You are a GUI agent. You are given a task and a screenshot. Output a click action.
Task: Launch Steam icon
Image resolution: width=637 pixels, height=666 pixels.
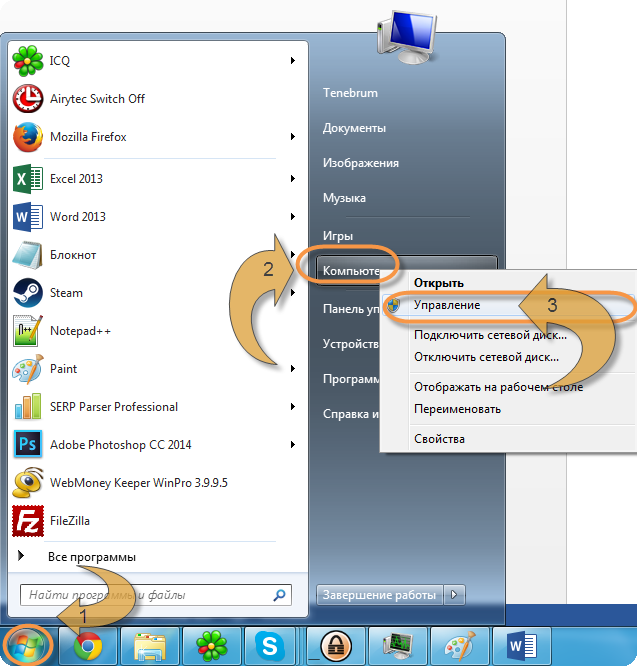(x=28, y=293)
